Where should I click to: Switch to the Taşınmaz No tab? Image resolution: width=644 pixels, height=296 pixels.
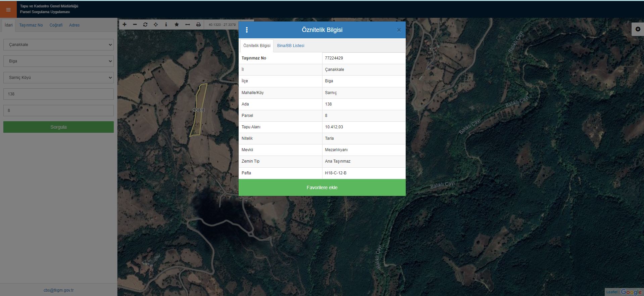click(x=31, y=25)
